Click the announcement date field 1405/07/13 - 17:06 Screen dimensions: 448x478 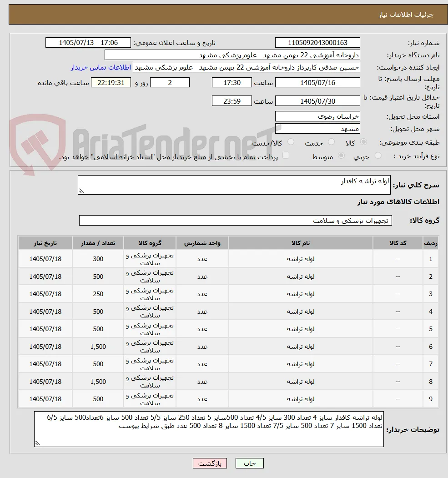pos(88,43)
